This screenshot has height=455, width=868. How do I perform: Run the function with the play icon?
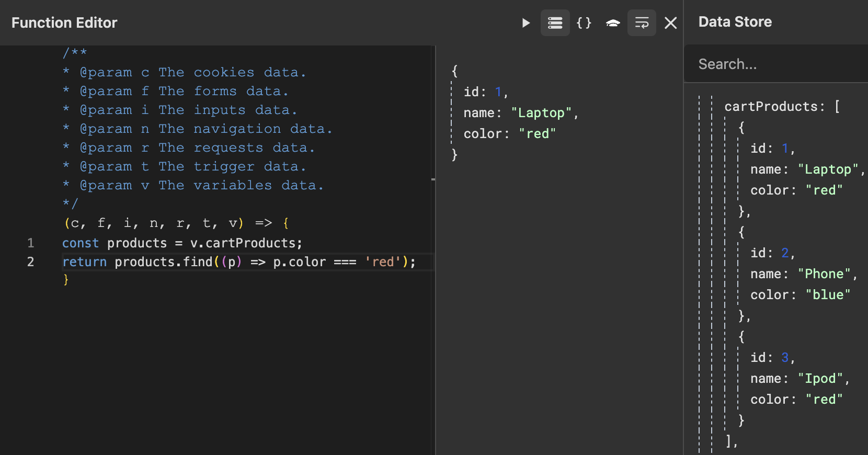click(x=526, y=23)
